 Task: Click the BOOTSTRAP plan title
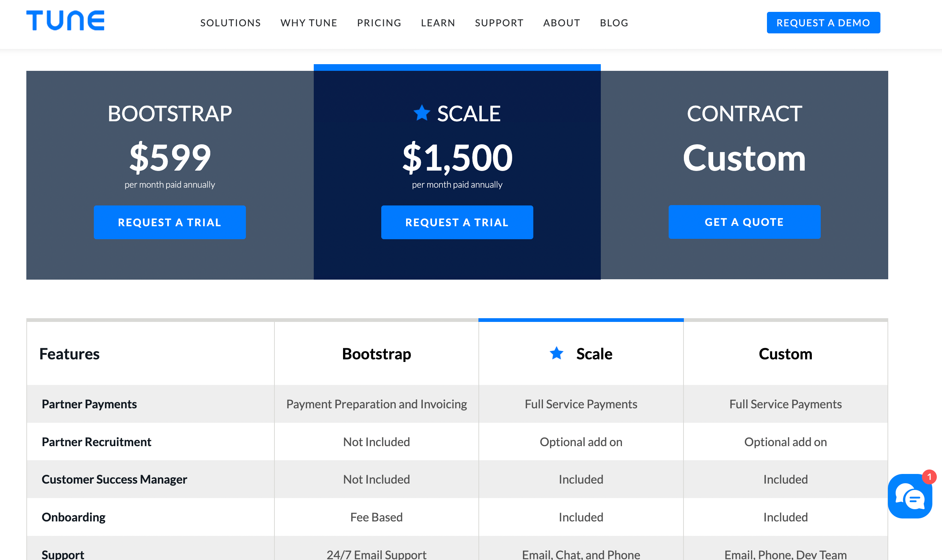coord(170,113)
